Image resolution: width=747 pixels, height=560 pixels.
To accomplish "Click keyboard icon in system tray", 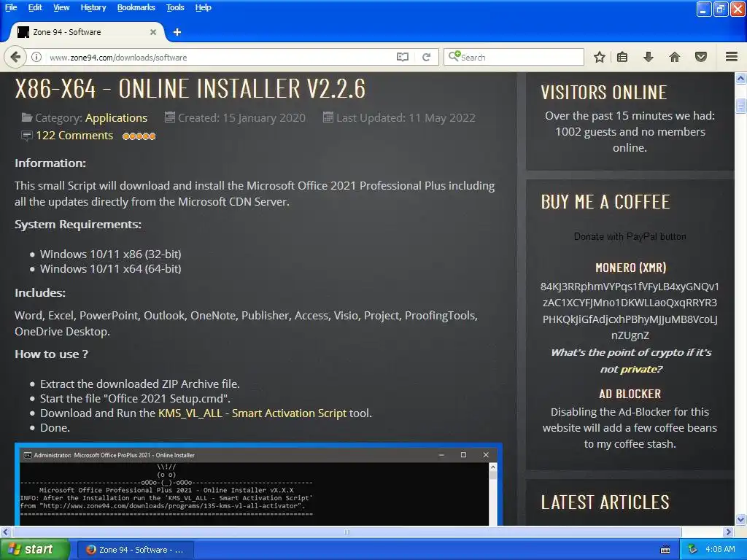I will 665,550.
